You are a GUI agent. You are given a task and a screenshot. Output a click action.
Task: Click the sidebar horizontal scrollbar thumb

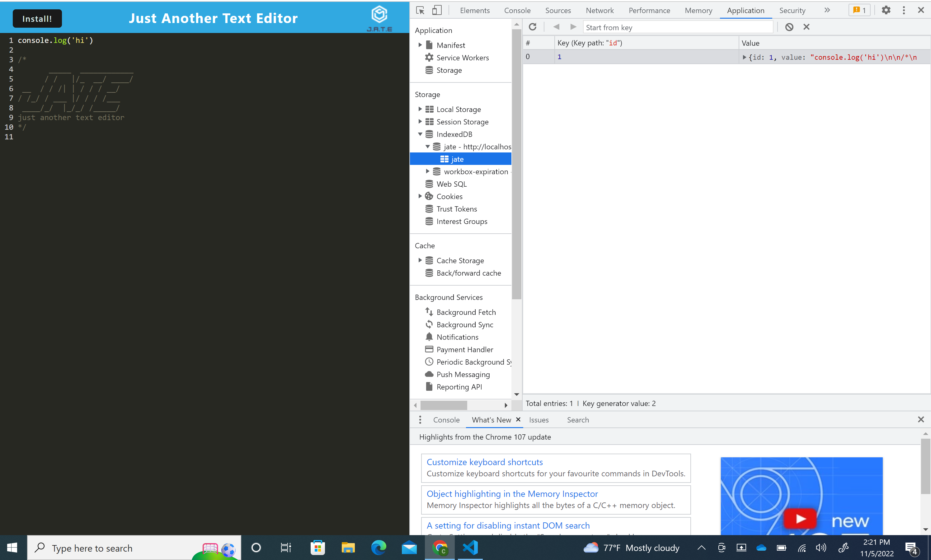pyautogui.click(x=443, y=405)
